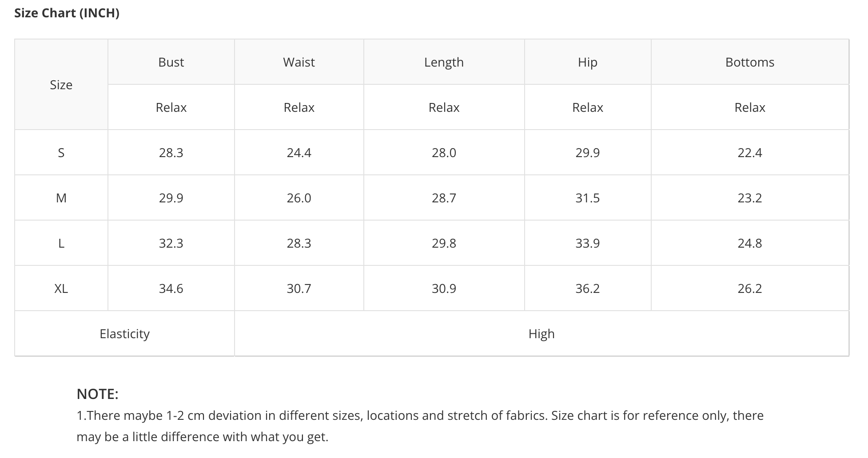
Task: Click the Elasticity row label
Action: click(x=125, y=334)
